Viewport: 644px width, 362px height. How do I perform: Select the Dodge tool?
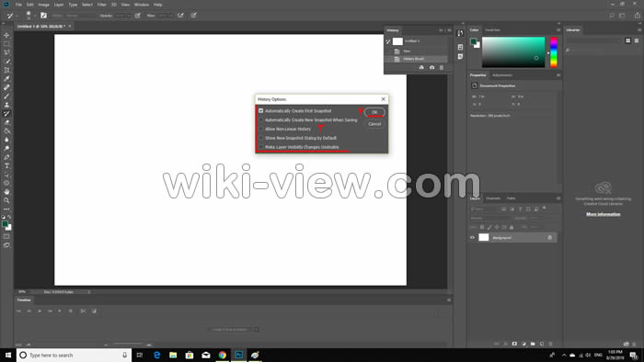(x=6, y=149)
